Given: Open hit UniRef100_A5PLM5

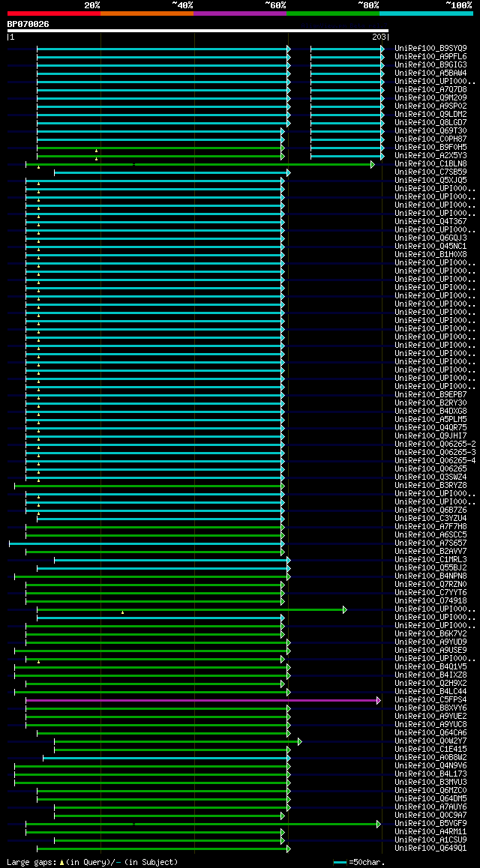Looking at the screenshot, I should (x=430, y=420).
